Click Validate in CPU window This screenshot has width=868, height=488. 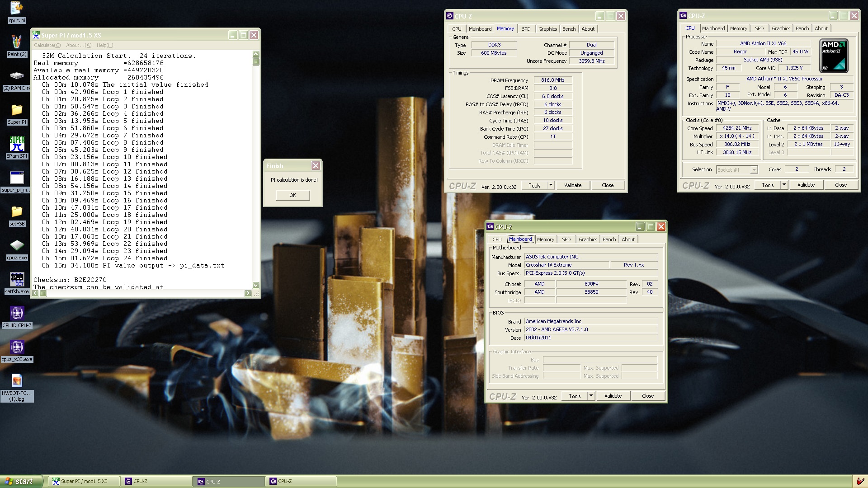[806, 185]
